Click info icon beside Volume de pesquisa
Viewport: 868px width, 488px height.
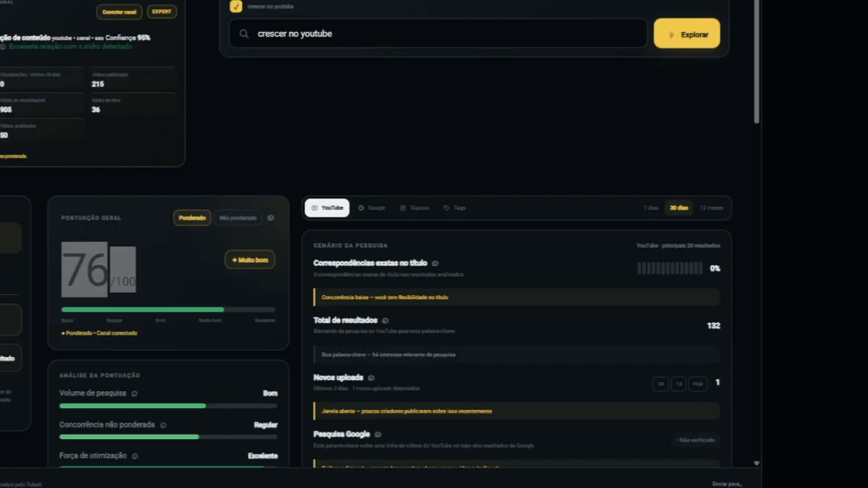tap(134, 393)
